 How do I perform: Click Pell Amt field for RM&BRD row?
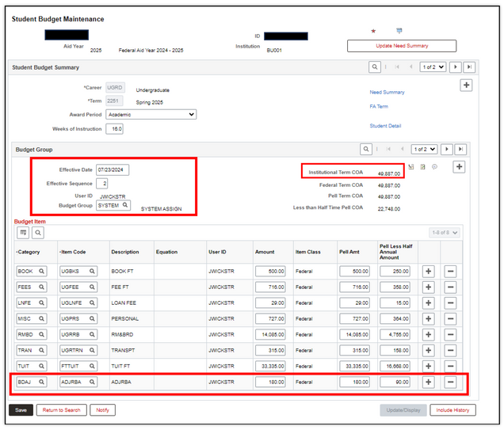pyautogui.click(x=354, y=334)
